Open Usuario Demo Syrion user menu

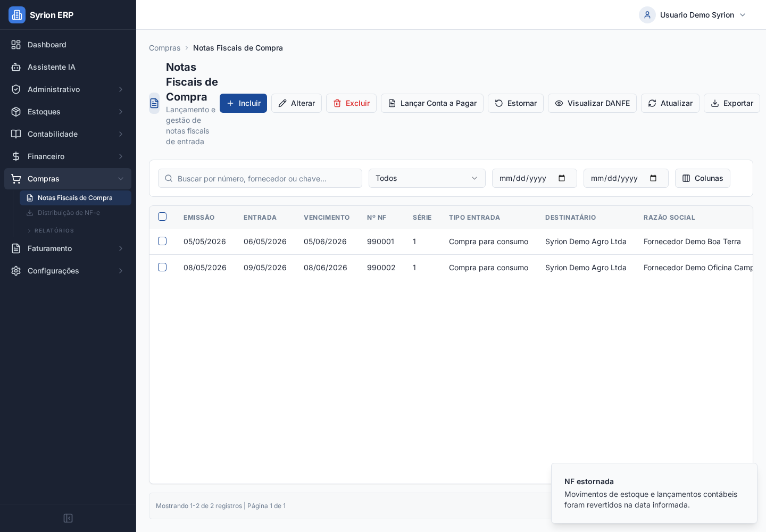coord(693,15)
